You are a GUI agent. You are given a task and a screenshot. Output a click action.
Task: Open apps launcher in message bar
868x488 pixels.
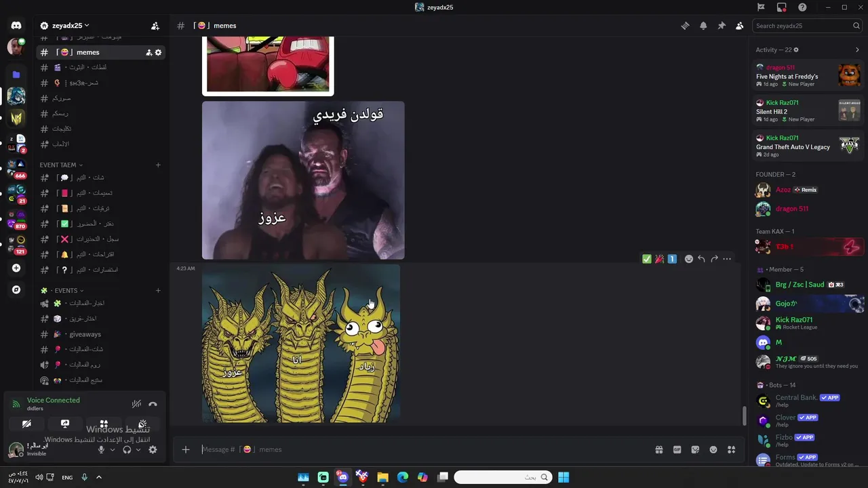(731, 449)
